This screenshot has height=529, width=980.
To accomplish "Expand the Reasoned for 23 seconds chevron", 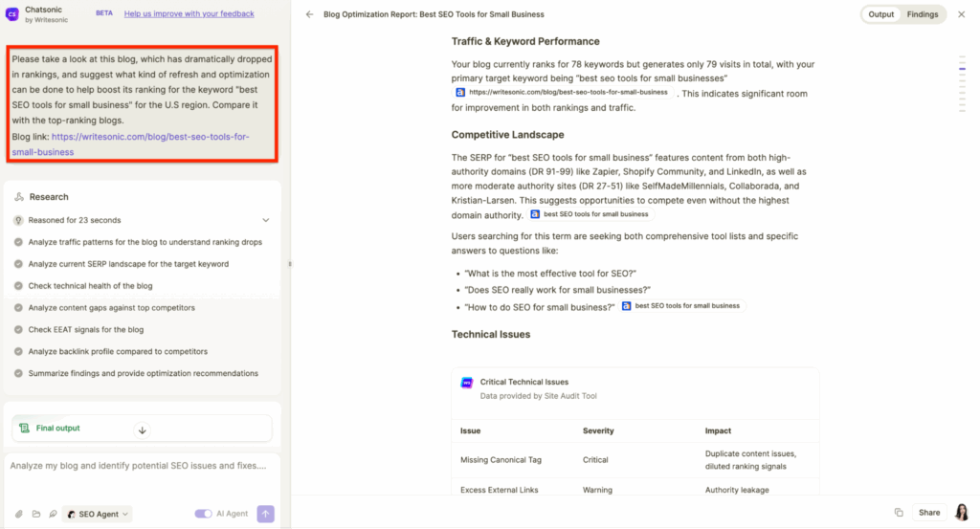I will [266, 220].
